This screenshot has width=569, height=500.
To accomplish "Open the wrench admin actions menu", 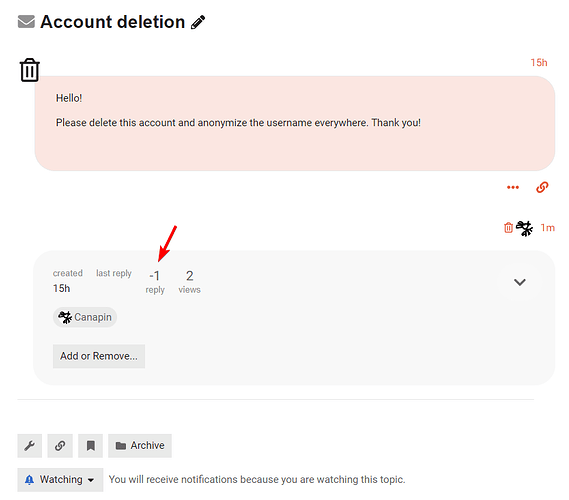I will point(30,446).
